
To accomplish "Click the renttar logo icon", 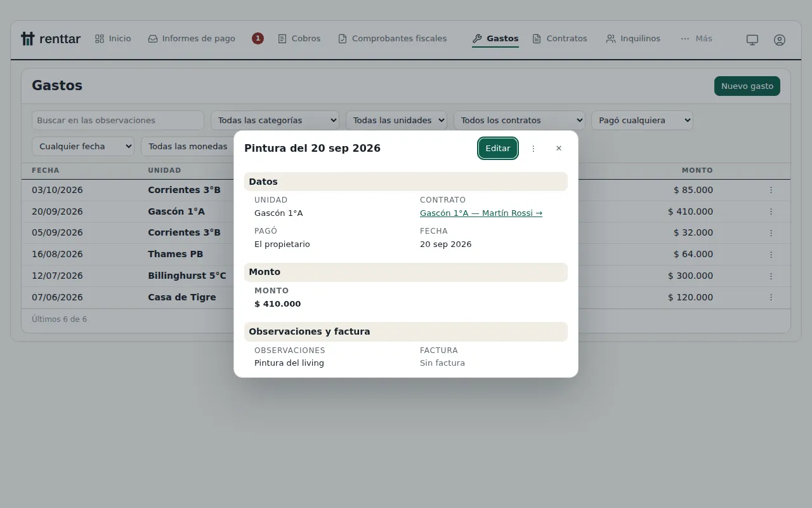I will pyautogui.click(x=27, y=39).
